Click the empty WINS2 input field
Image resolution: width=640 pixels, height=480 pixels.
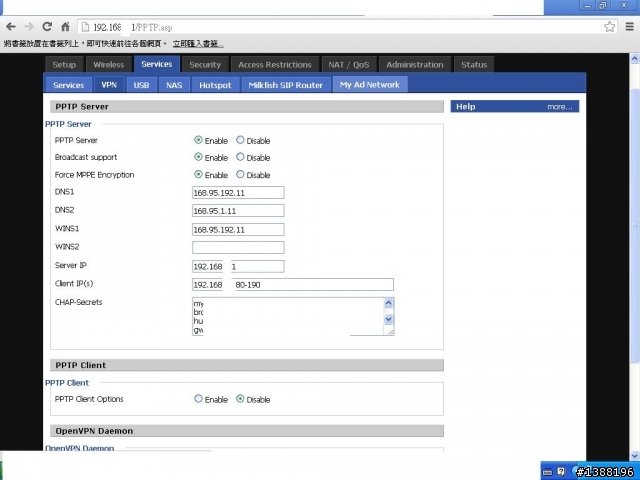click(238, 247)
